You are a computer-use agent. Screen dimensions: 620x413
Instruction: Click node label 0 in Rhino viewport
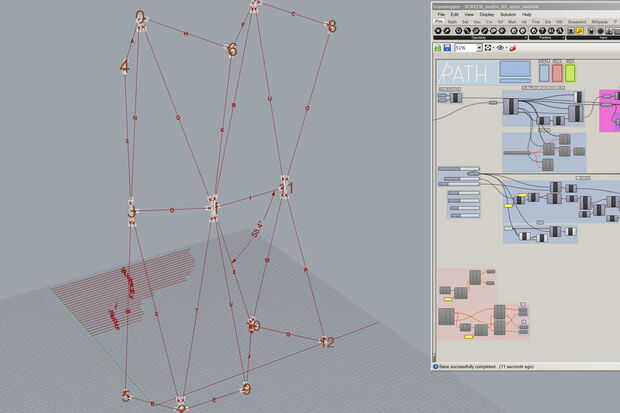tap(140, 17)
